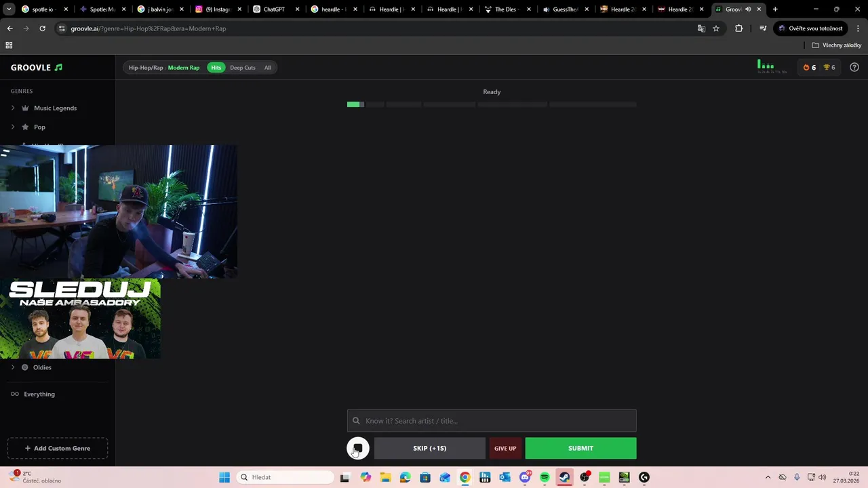This screenshot has width=868, height=488.
Task: Go back with the browser back arrow
Action: pyautogui.click(x=9, y=28)
